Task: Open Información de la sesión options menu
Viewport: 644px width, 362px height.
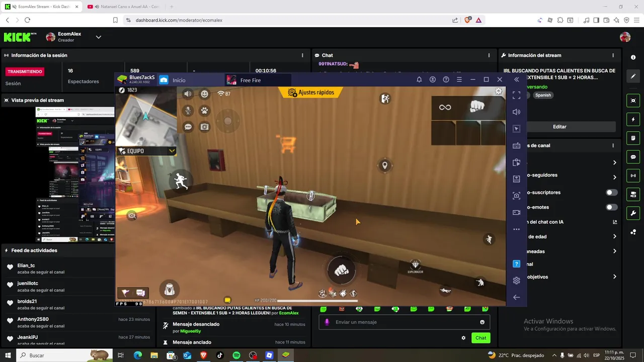Action: click(302, 55)
